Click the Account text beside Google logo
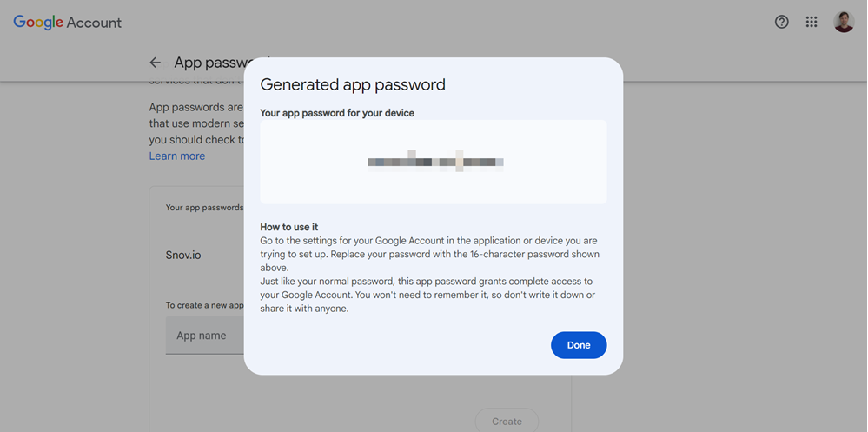Screen dimensions: 868x432 click(x=94, y=23)
